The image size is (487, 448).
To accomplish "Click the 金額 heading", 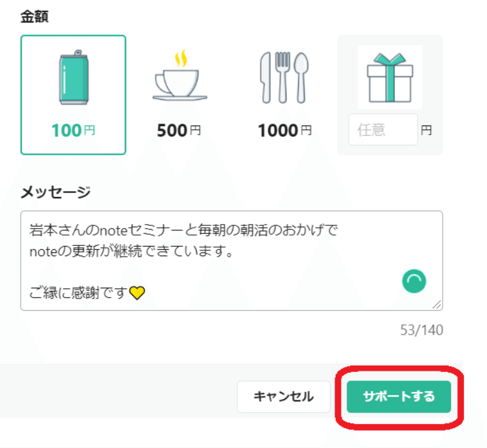I will 35,17.
